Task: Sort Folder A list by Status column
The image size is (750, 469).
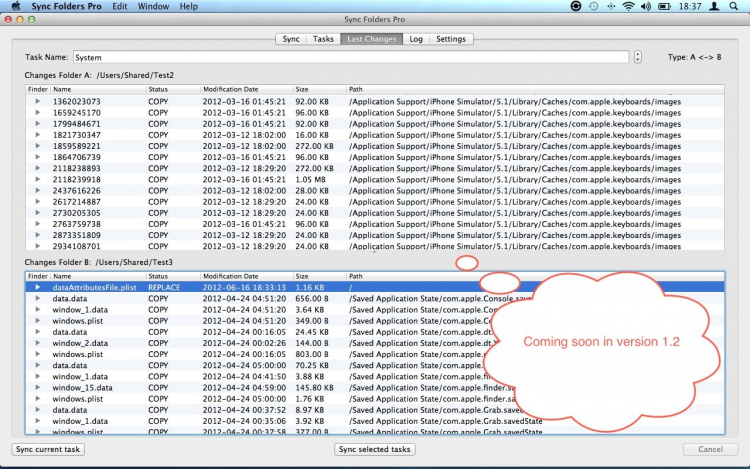Action: tap(173, 89)
